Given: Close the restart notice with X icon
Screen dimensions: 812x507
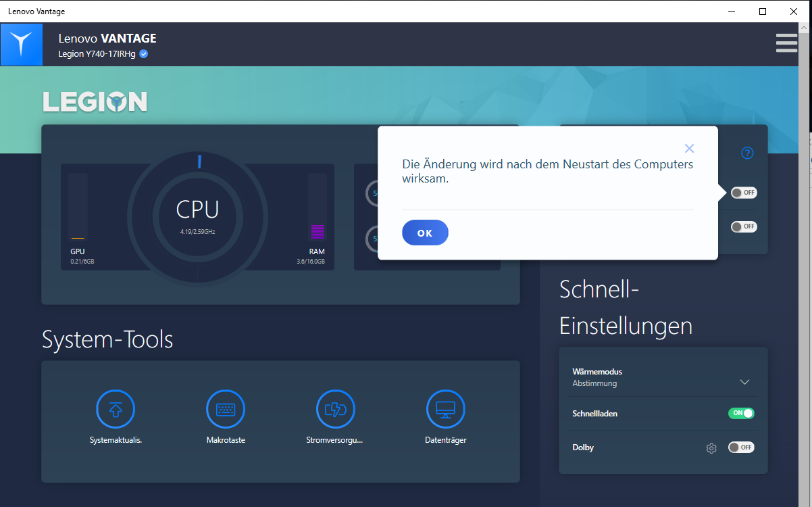Looking at the screenshot, I should coord(689,149).
